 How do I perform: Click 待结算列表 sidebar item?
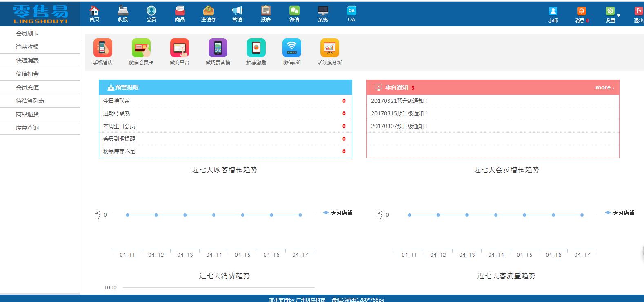[40, 101]
